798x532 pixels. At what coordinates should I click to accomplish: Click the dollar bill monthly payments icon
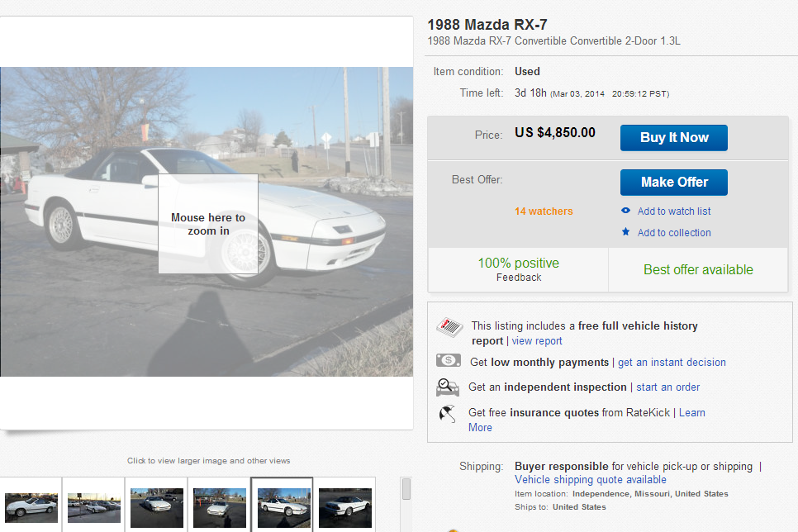449,360
